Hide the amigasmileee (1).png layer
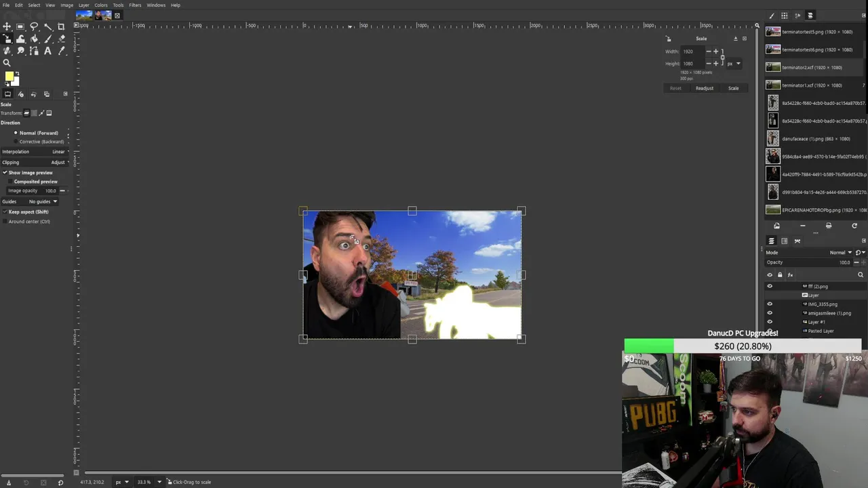 point(770,313)
